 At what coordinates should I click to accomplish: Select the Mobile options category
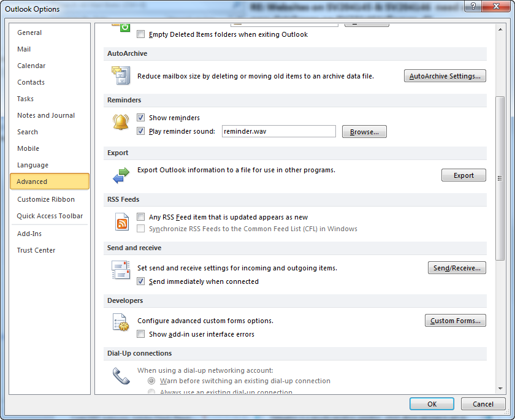50,148
